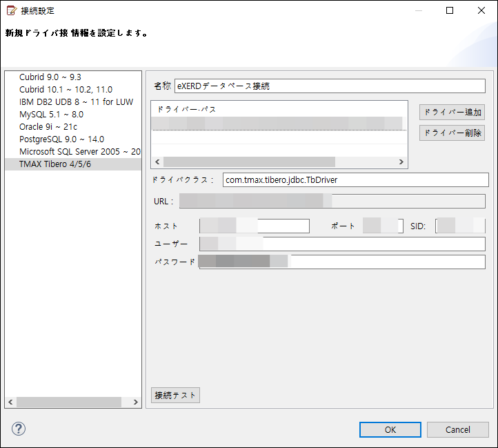The width and height of the screenshot is (498, 448).
Task: Click database list horizontal scrollbar thumb
Action: tap(69, 402)
